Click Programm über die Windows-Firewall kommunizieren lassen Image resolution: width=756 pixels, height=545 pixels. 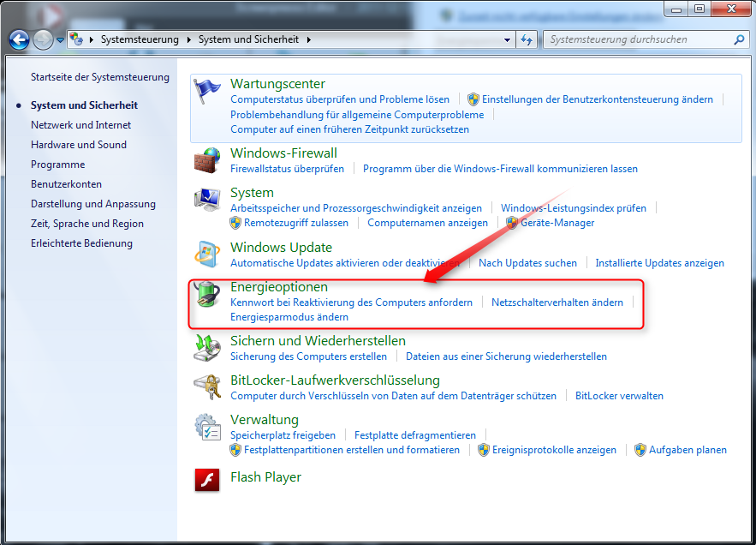pos(501,169)
